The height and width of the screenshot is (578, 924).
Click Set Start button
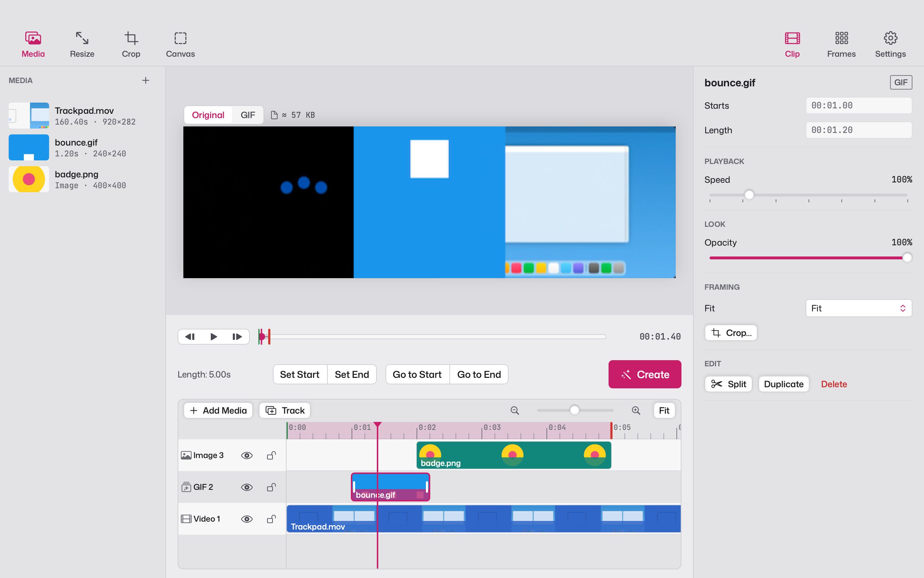pyautogui.click(x=300, y=374)
